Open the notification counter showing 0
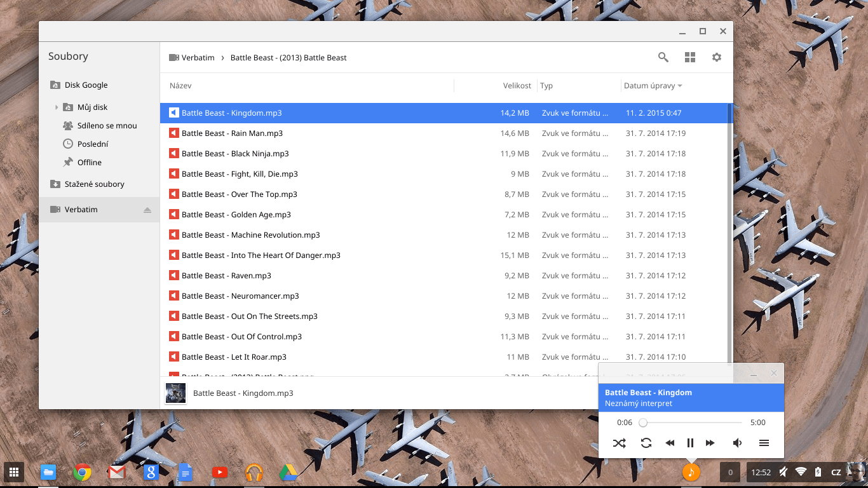Image resolution: width=868 pixels, height=488 pixels. pyautogui.click(x=729, y=472)
